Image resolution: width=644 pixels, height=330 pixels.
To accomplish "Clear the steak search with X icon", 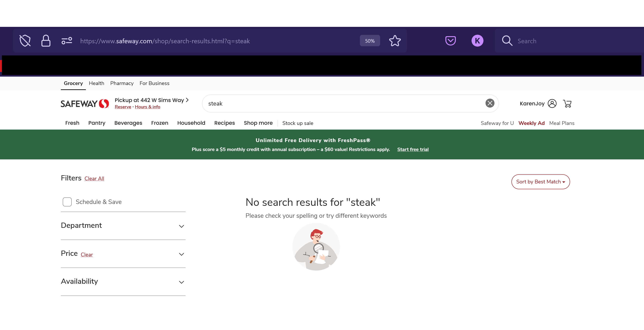I will [490, 103].
